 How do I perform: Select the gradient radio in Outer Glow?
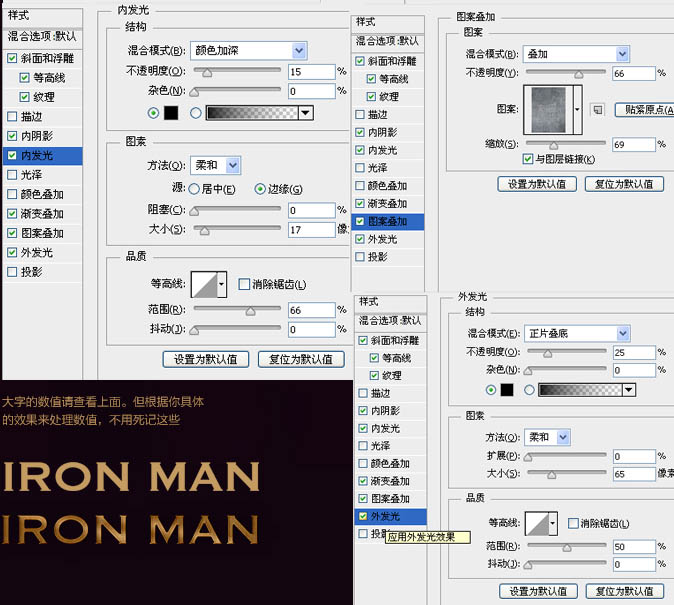click(x=529, y=390)
